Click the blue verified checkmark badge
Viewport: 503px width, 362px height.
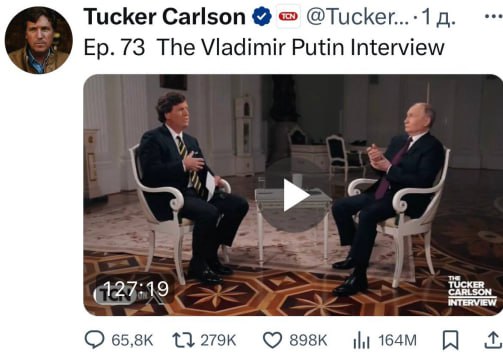(262, 17)
